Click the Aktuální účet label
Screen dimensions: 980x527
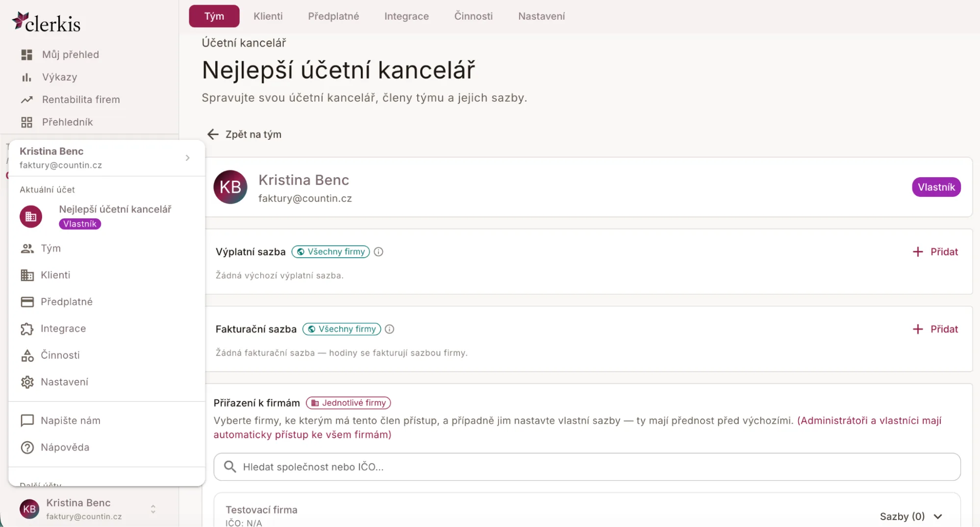click(47, 189)
